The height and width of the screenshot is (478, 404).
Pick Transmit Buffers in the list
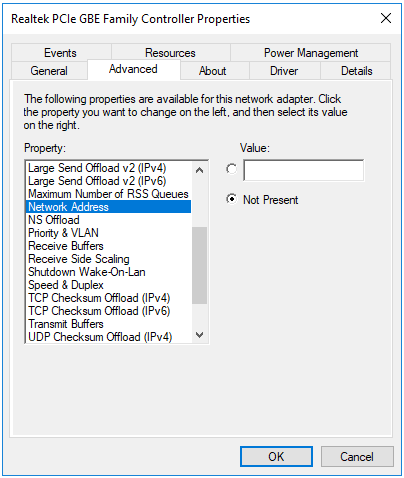click(108, 324)
